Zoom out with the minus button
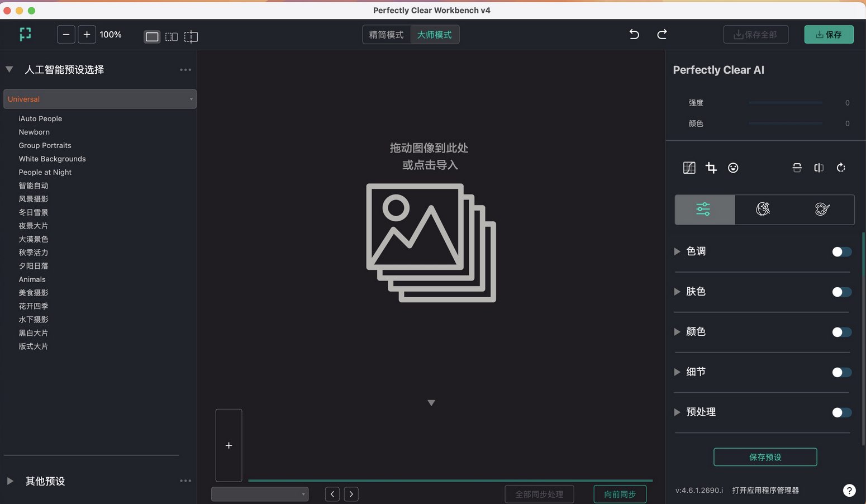The image size is (866, 504). (x=66, y=35)
